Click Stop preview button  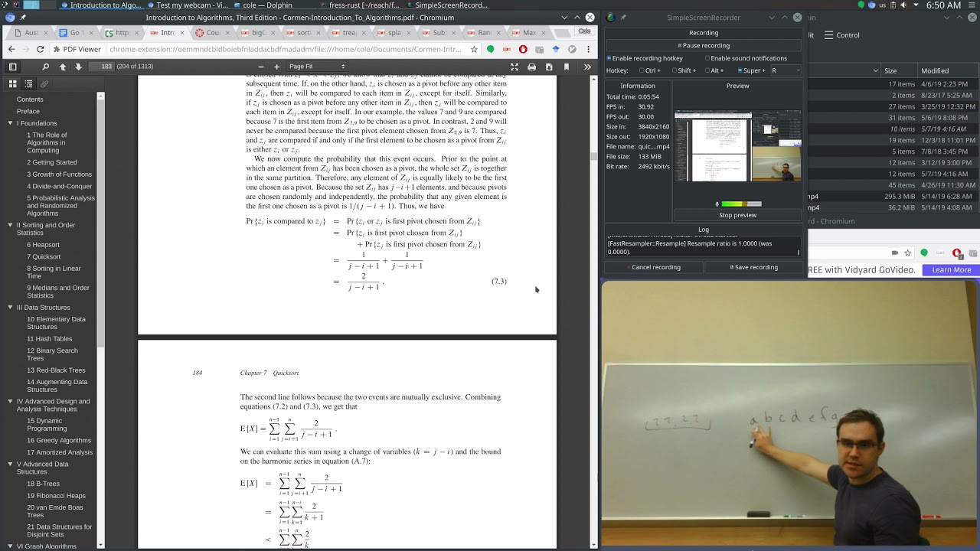coord(737,215)
